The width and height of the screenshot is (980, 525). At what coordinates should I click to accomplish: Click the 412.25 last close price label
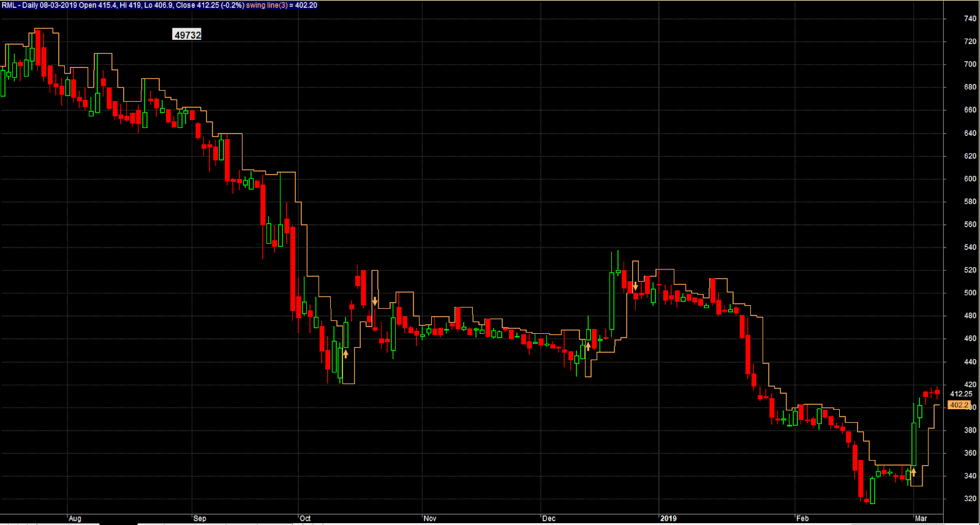pos(961,394)
